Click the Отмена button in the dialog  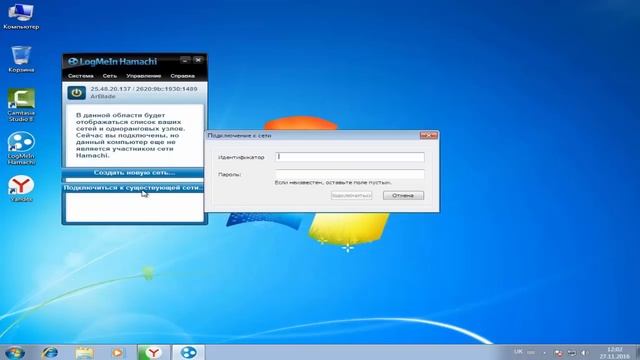coord(403,196)
